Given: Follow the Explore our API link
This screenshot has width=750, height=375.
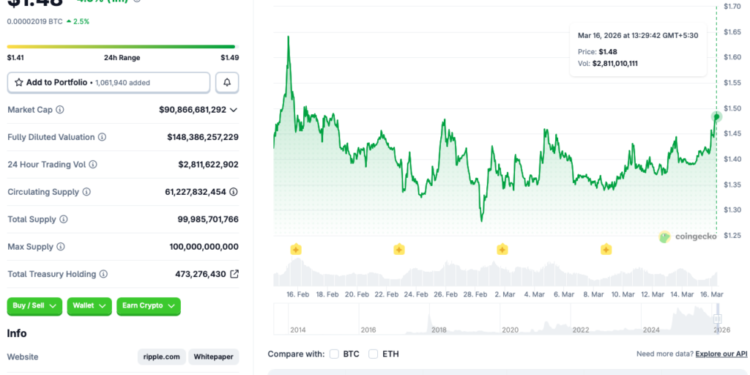Looking at the screenshot, I should [721, 354].
